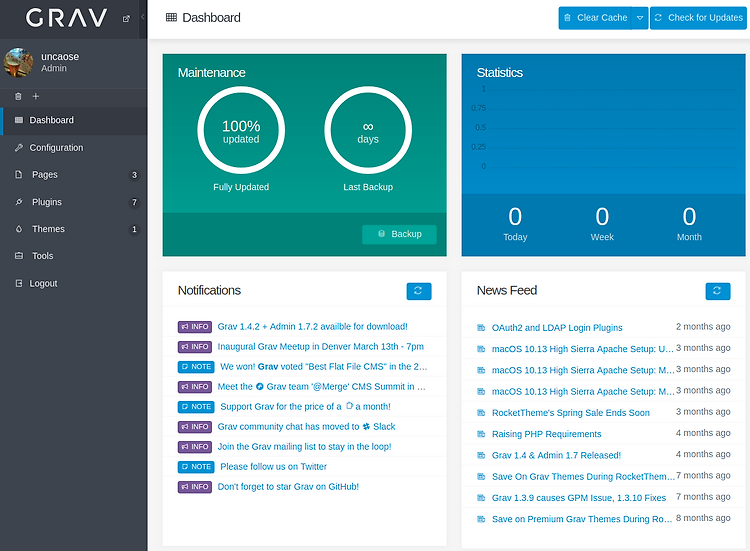This screenshot has height=551, width=750.
Task: Click the Last Backup days circle
Action: click(x=368, y=130)
